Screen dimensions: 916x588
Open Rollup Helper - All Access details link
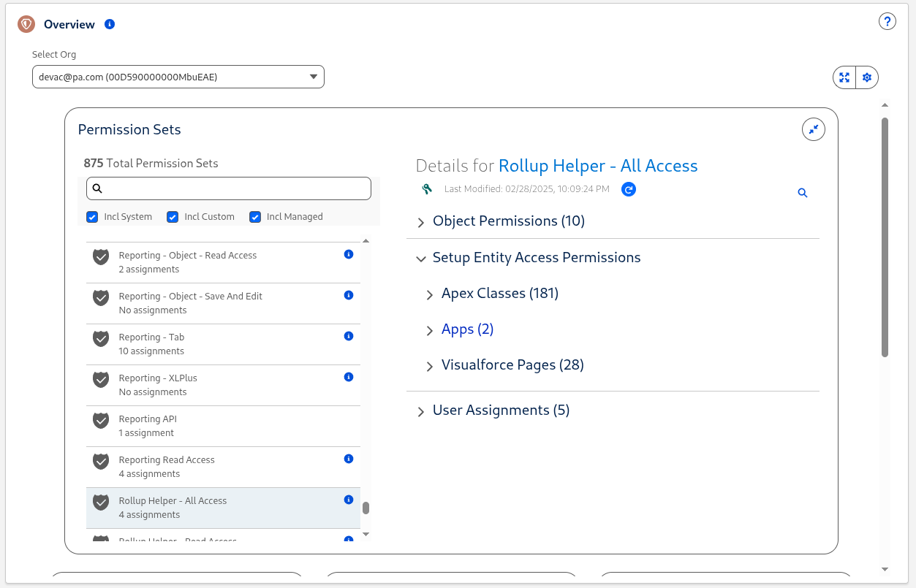pos(598,166)
